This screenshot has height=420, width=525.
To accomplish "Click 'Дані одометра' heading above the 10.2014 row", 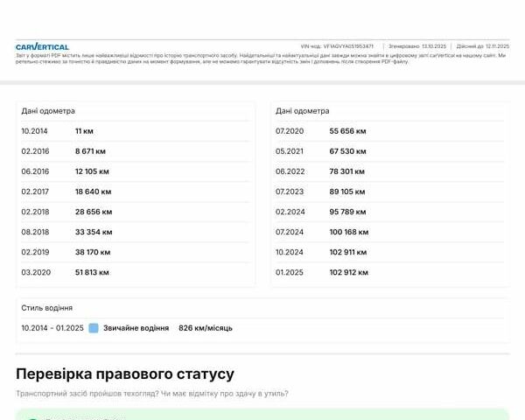I will click(x=48, y=111).
